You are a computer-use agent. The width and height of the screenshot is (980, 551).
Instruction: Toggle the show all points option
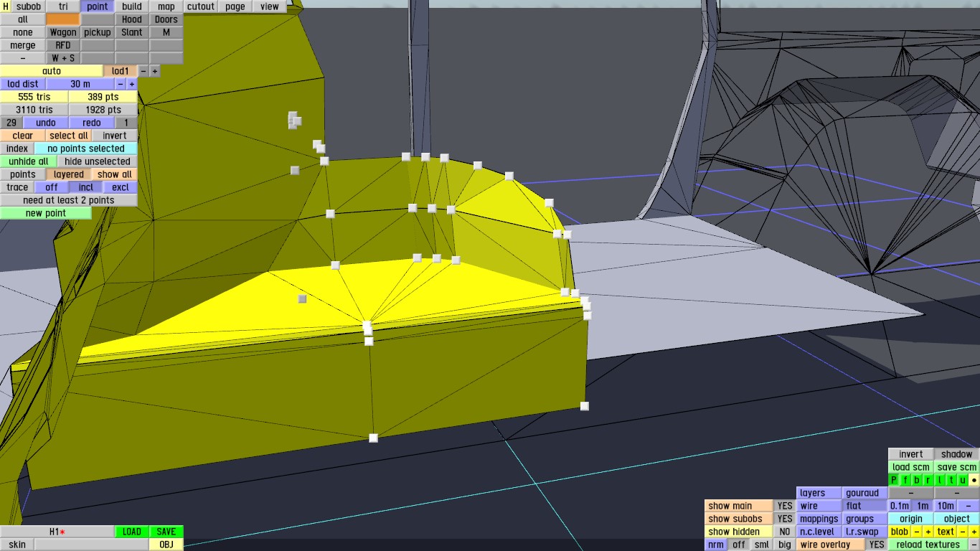115,174
